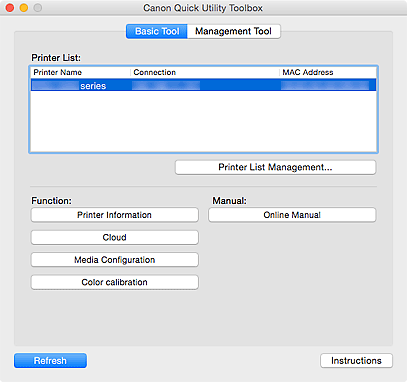Open the Online Manual
407x382 pixels.
point(292,215)
